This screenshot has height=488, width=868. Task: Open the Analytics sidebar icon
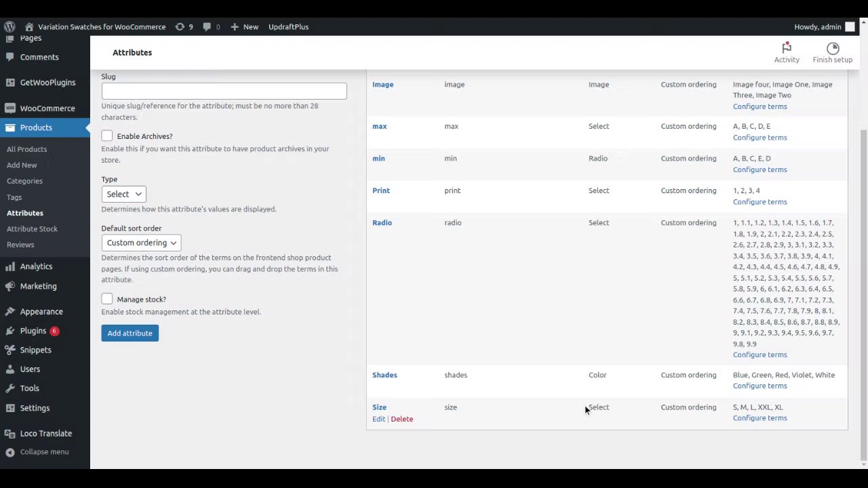click(10, 266)
